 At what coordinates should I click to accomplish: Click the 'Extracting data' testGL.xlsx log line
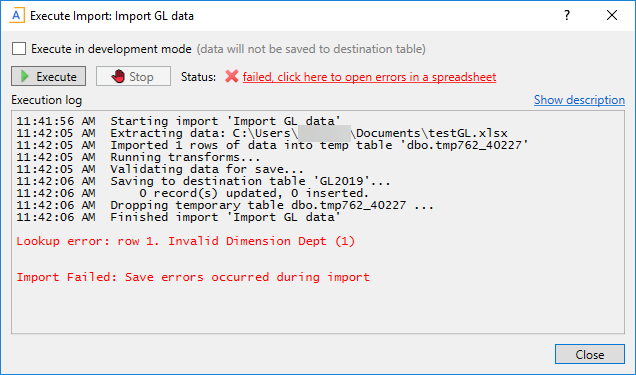click(262, 133)
